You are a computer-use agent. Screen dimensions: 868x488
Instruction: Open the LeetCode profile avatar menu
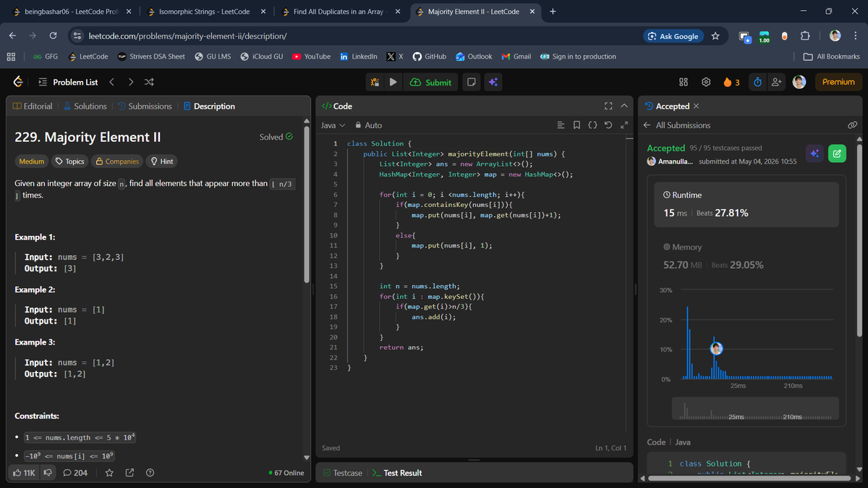click(799, 82)
